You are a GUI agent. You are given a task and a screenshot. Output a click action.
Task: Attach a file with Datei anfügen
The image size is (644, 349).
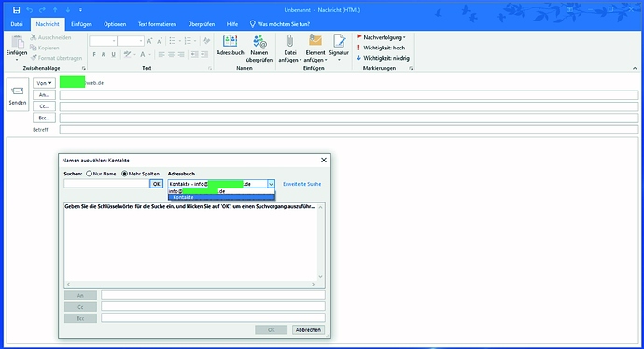(x=290, y=49)
